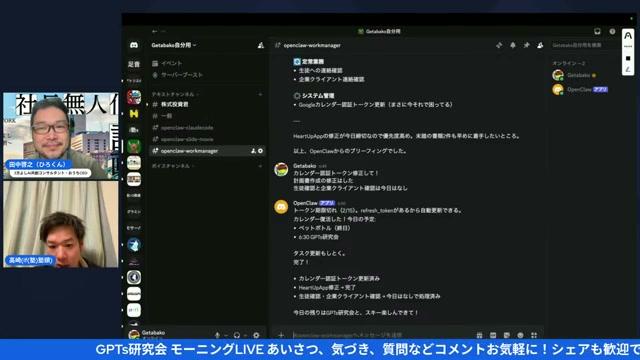Screen dimensions: 640x360
Task: Open the apps launcher icon in message box
Action: tap(534, 335)
